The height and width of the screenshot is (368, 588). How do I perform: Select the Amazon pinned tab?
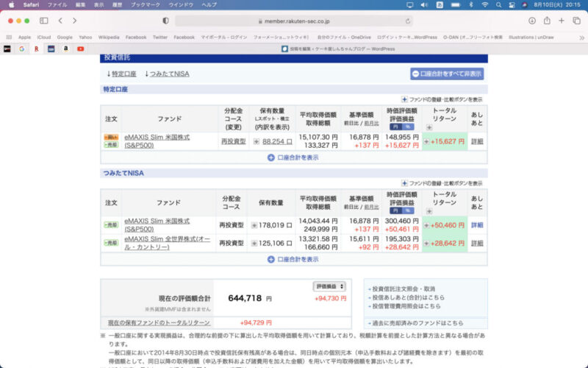(x=65, y=49)
